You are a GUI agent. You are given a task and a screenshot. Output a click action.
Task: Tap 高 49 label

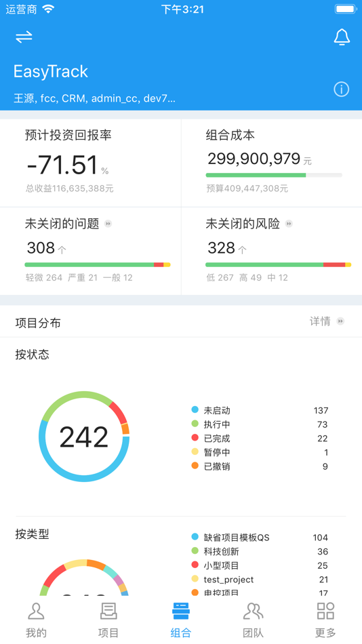[250, 278]
